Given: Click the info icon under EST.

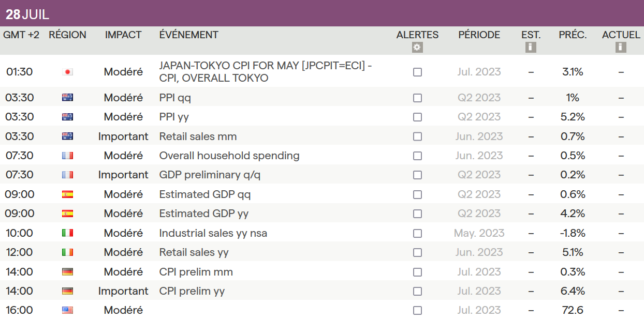Looking at the screenshot, I should click(531, 48).
